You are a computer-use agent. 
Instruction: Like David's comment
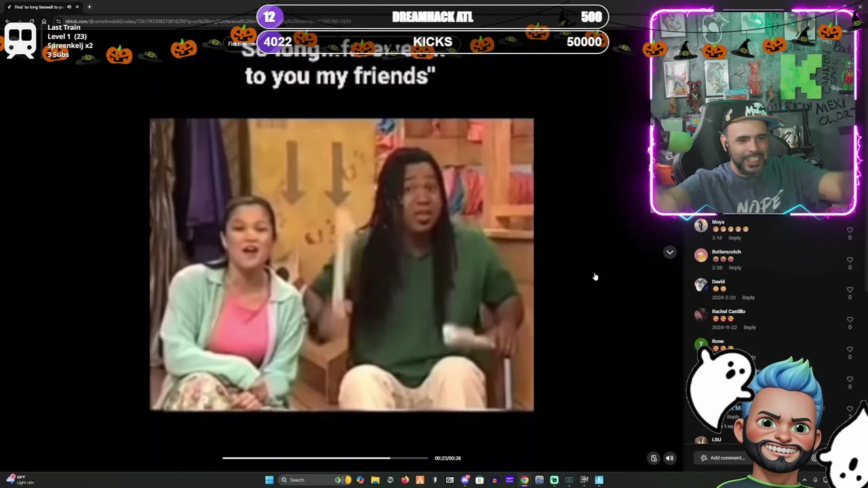[x=850, y=290]
